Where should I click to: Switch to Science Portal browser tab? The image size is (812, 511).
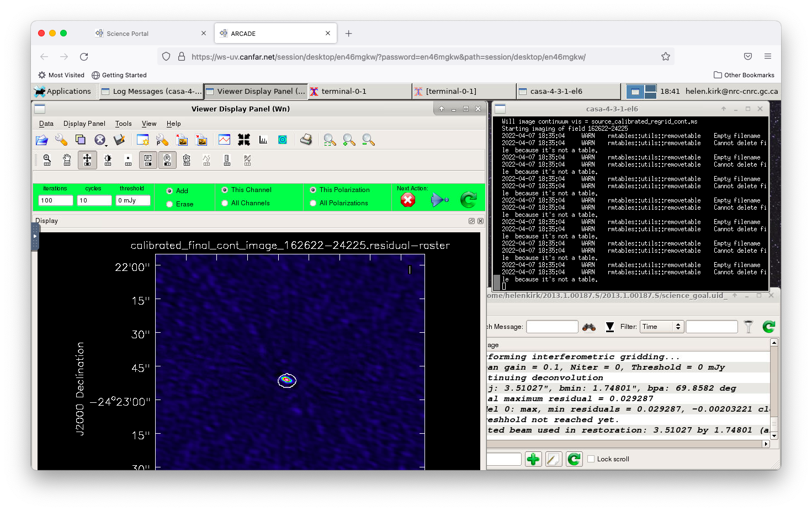(x=149, y=34)
